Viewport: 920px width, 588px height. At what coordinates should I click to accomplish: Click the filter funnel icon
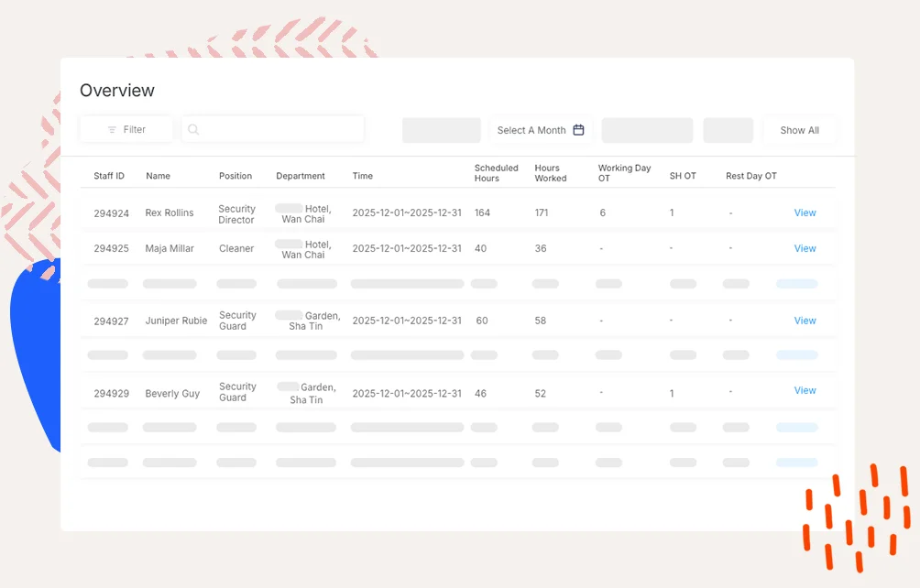112,130
